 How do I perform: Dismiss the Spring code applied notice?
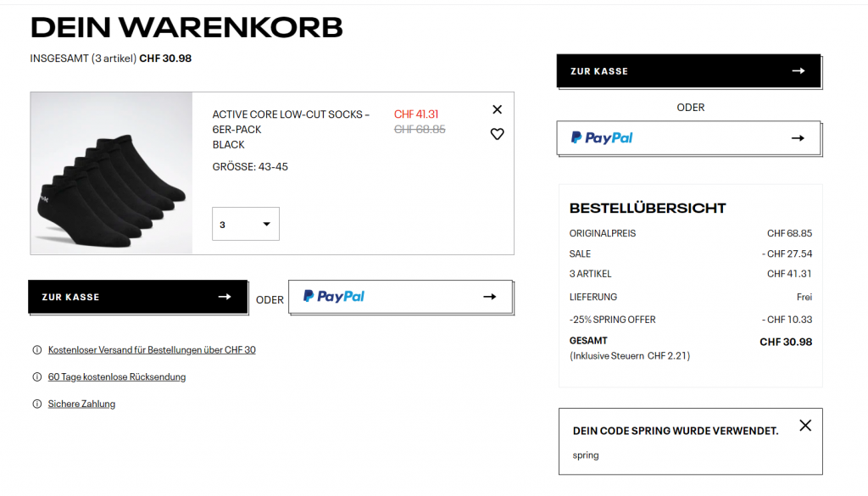(x=805, y=426)
